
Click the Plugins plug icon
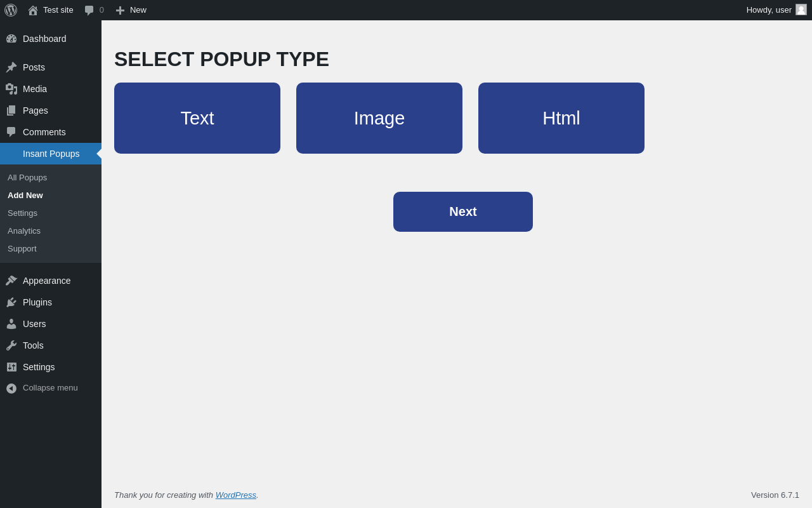pyautogui.click(x=11, y=302)
